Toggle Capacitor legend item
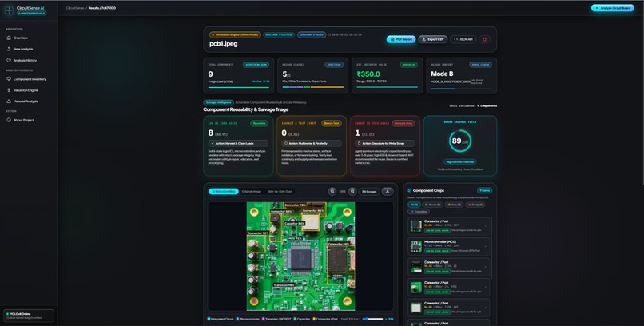 [302, 319]
